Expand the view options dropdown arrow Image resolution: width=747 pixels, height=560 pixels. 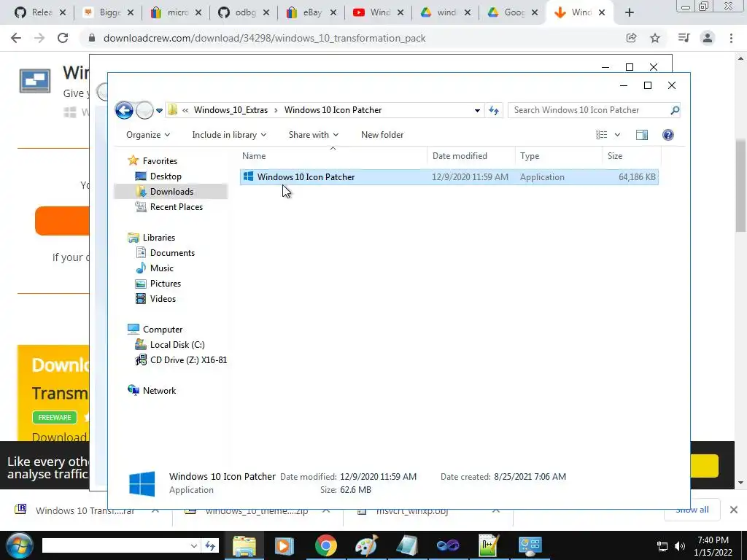pyautogui.click(x=617, y=135)
